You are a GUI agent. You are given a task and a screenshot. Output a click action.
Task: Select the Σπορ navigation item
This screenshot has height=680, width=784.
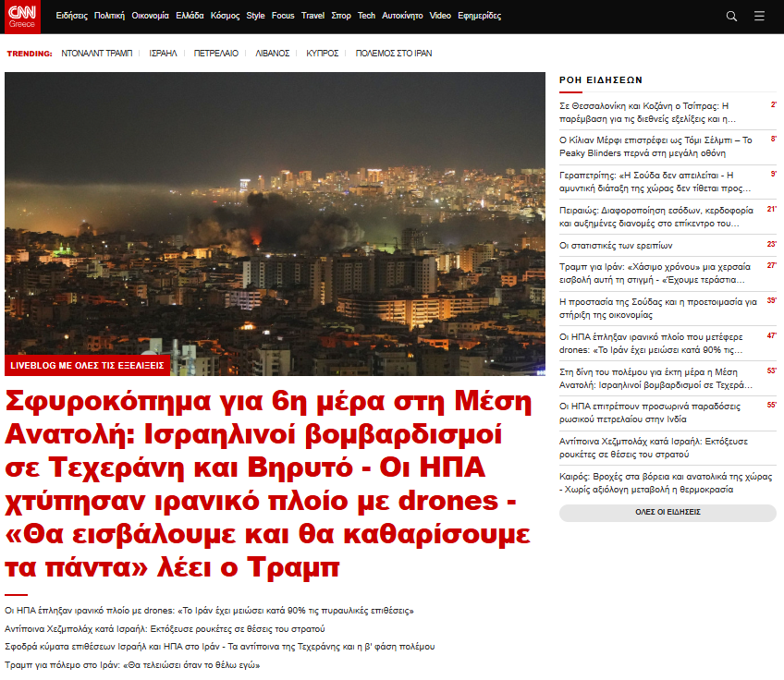341,16
